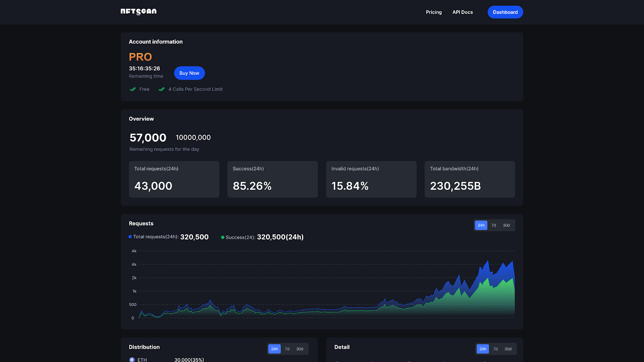Select 30d range in Requests chart
The width and height of the screenshot is (644, 362).
(506, 225)
